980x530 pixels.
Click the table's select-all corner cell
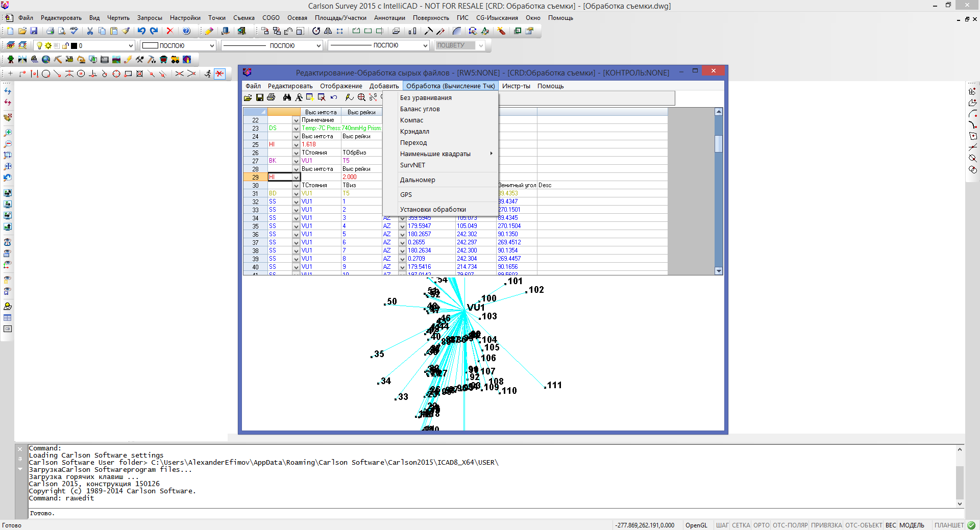point(255,112)
